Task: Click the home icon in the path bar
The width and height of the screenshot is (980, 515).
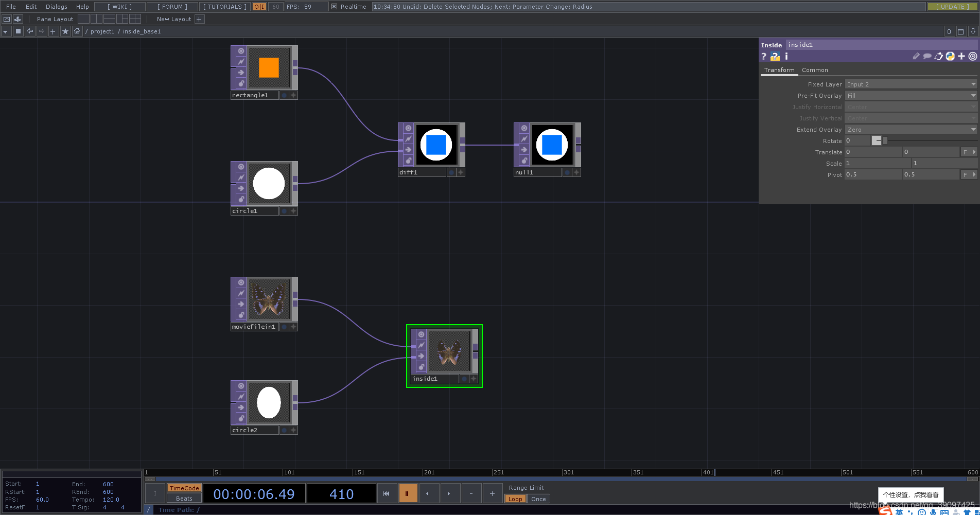Action: [x=77, y=31]
